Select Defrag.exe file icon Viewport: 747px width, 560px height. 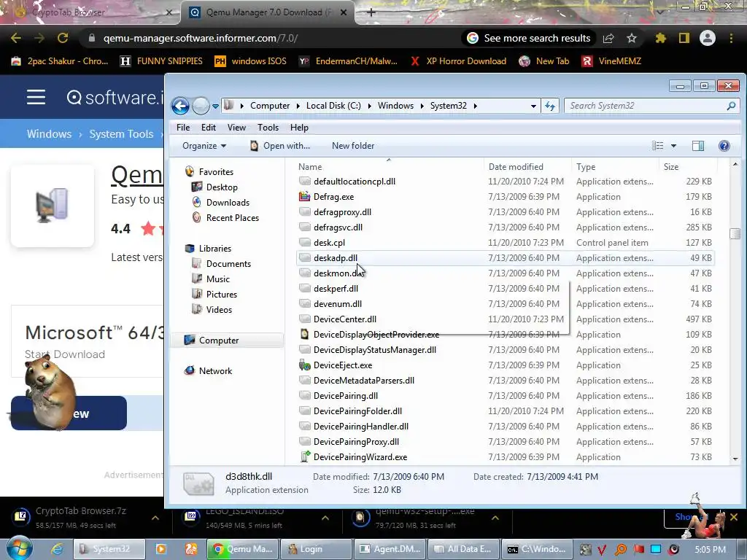coord(304,197)
